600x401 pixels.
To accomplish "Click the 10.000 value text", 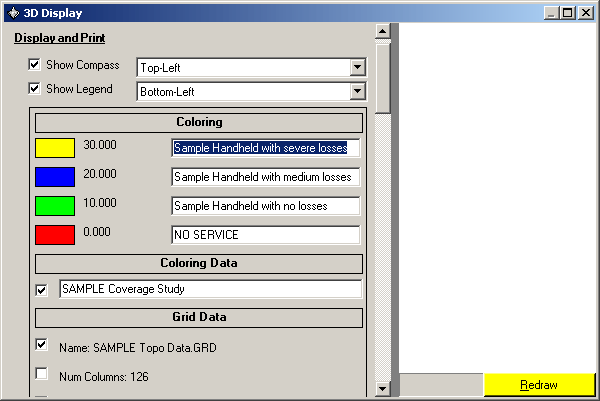I will (100, 203).
